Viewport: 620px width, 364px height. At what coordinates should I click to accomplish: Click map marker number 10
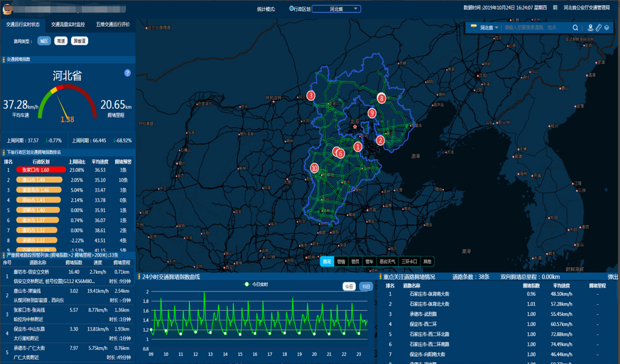coord(314,168)
